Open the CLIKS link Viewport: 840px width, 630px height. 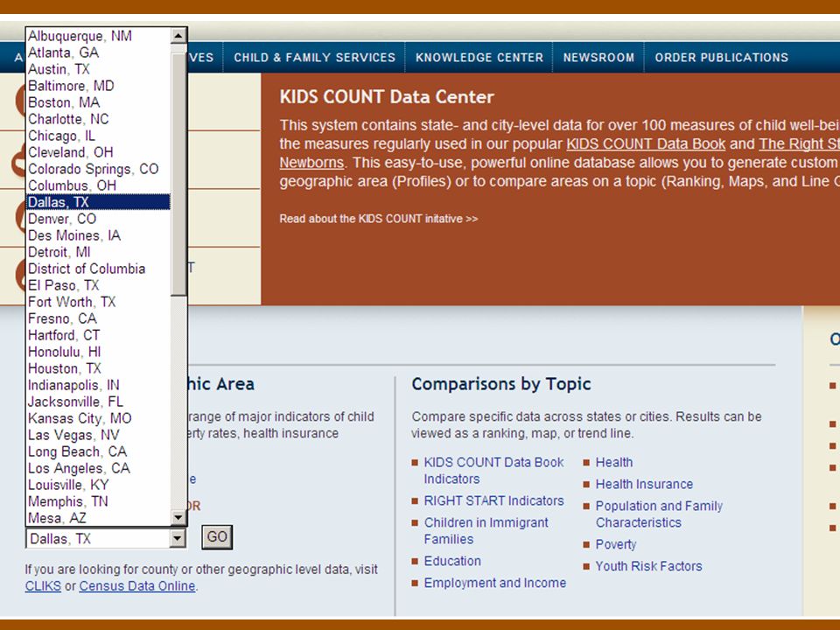point(43,586)
